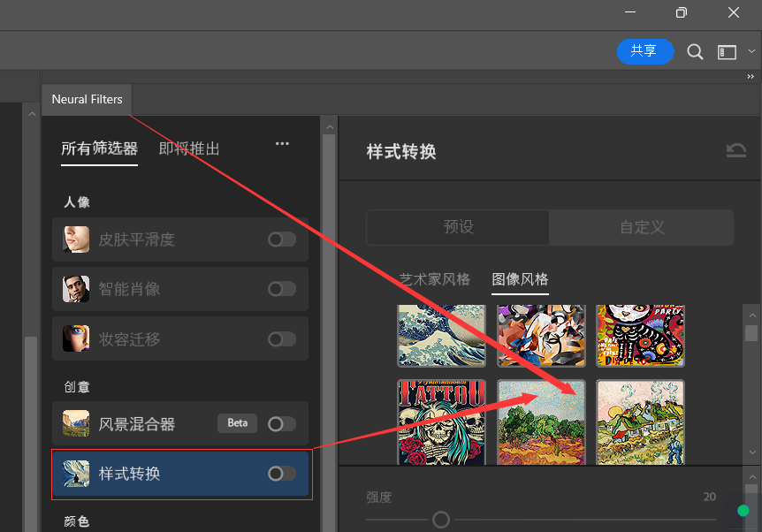Image resolution: width=762 pixels, height=532 pixels.
Task: Toggle the 风景混合器 filter switch
Action: [282, 423]
